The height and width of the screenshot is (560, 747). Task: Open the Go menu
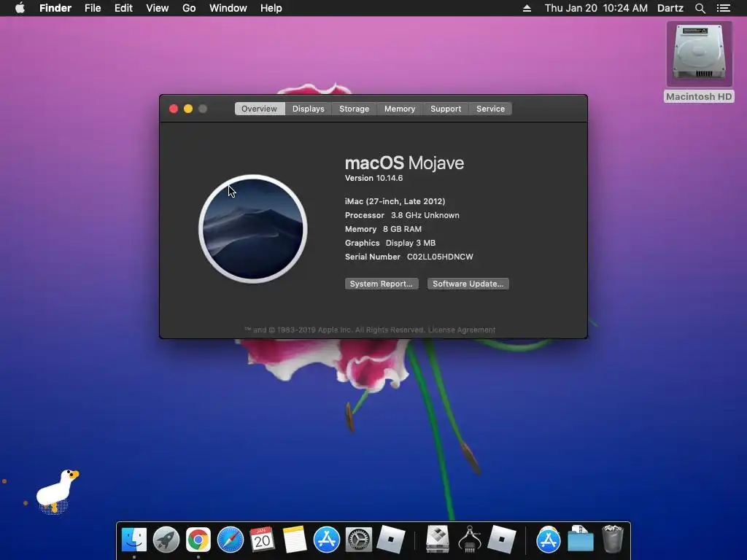pos(189,8)
